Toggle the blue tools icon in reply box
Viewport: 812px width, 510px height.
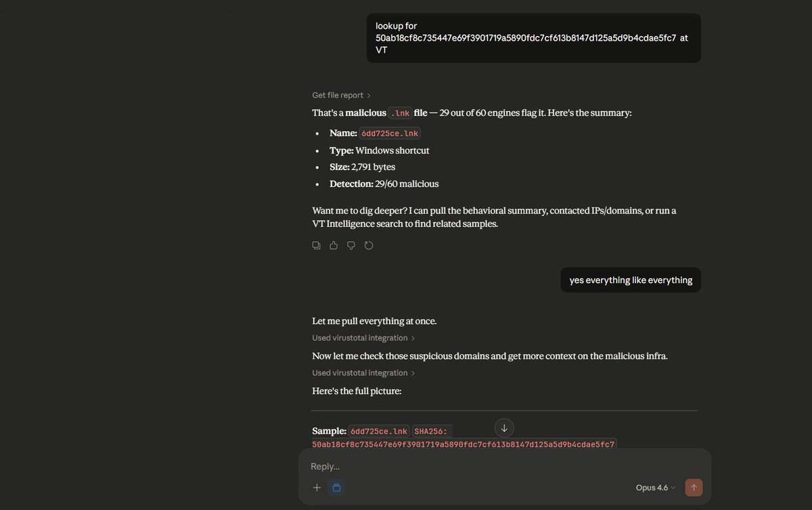pos(336,487)
